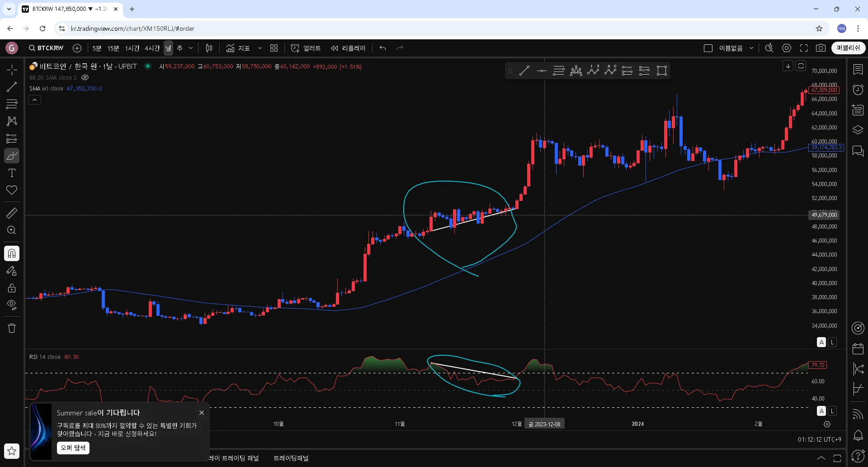
Task: Open the heart icons and emoji tool
Action: pos(12,190)
